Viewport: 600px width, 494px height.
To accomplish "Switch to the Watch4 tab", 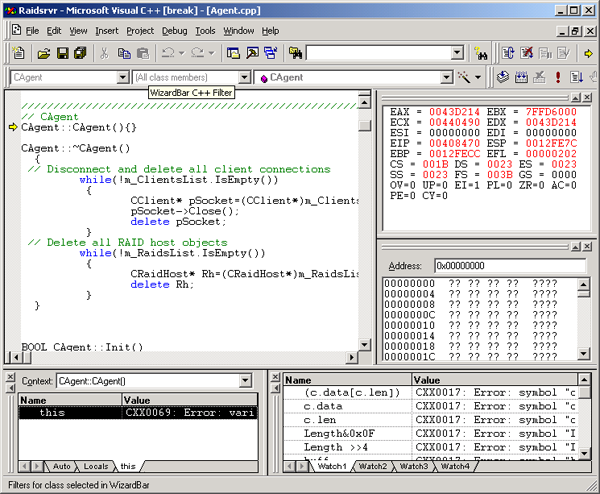I will 455,466.
